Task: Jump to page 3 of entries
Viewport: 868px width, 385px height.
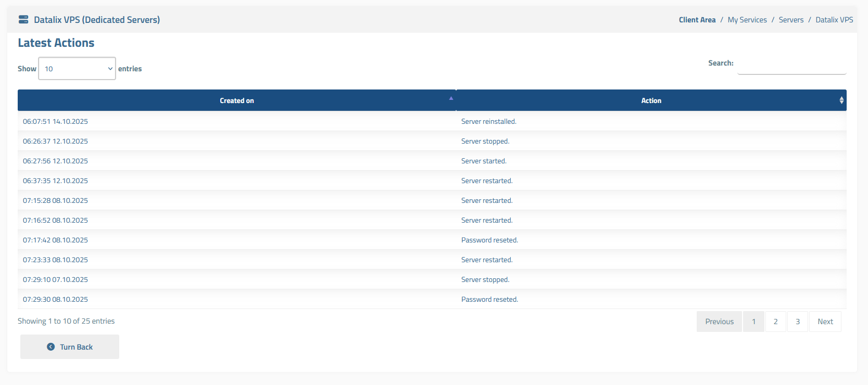Action: (x=797, y=322)
